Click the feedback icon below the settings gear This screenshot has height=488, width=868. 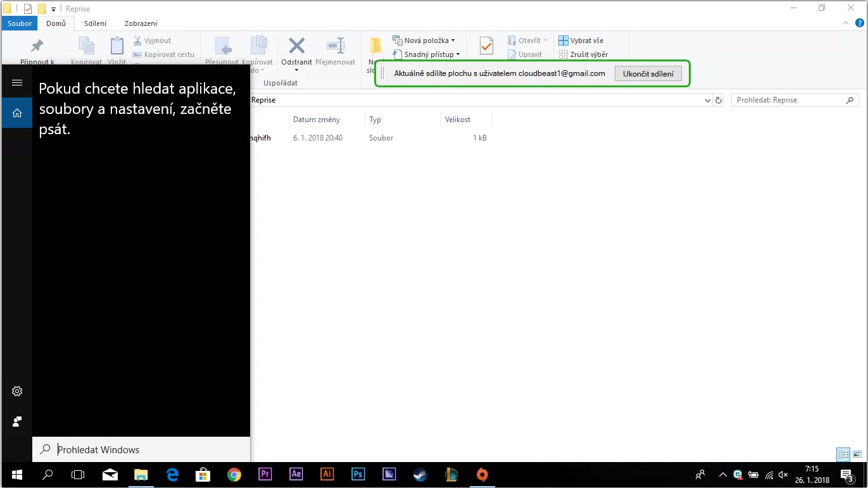point(17,422)
